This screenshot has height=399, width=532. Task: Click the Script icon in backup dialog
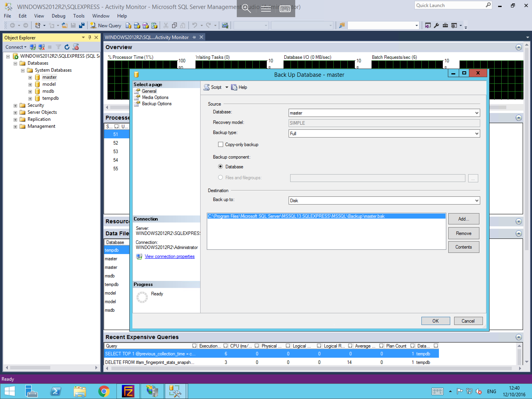click(x=207, y=87)
